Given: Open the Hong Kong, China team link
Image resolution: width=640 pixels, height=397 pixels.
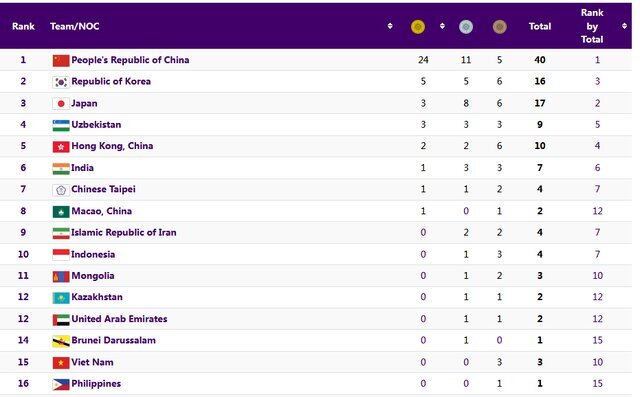Looking at the screenshot, I should pos(112,146).
